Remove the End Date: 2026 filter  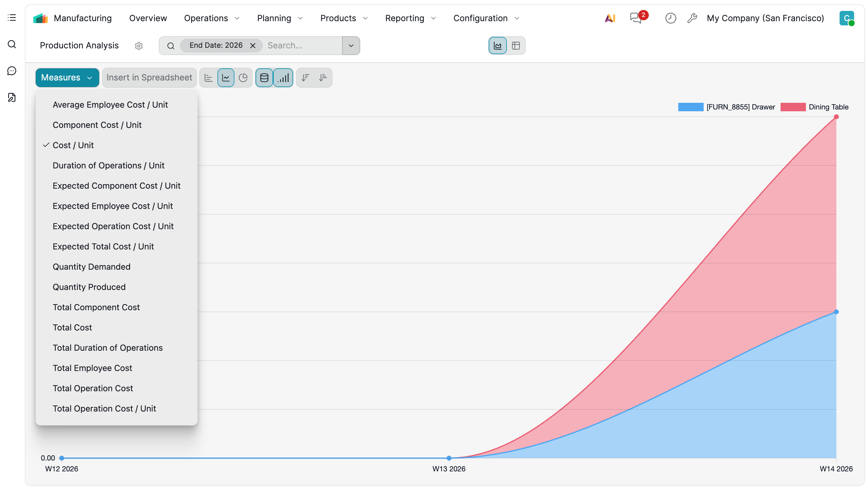253,45
